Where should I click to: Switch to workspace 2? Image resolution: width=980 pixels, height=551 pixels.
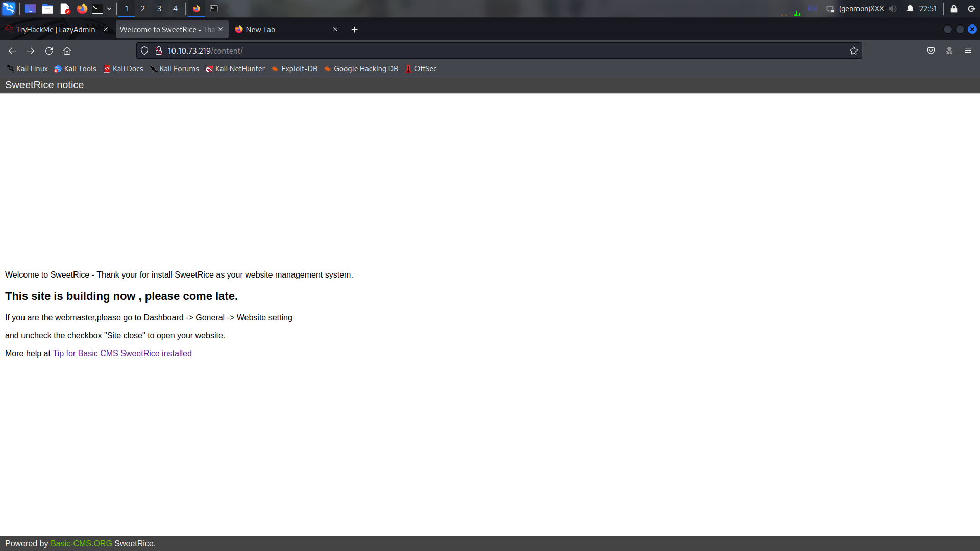click(x=143, y=9)
